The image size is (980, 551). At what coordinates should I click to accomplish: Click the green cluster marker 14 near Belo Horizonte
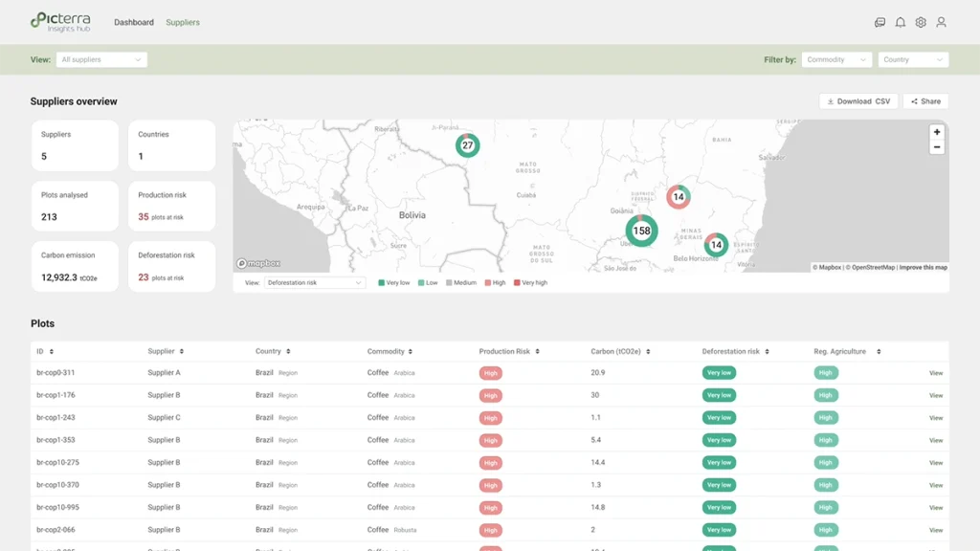coord(716,244)
